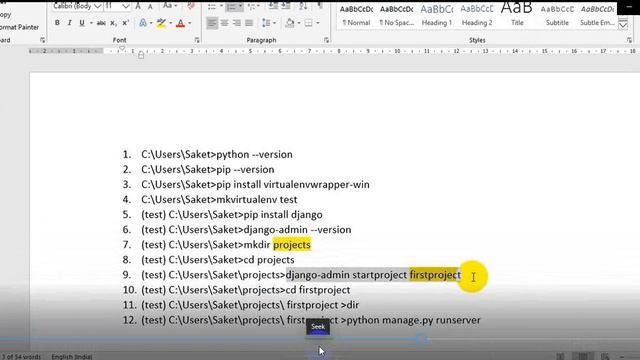Apply the Title style
The width and height of the screenshot is (640, 360).
coord(517,15)
